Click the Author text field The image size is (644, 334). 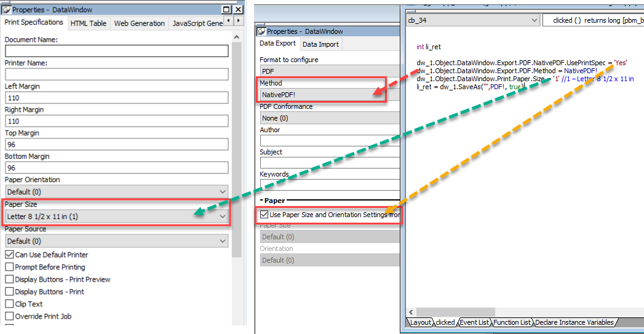[330, 141]
